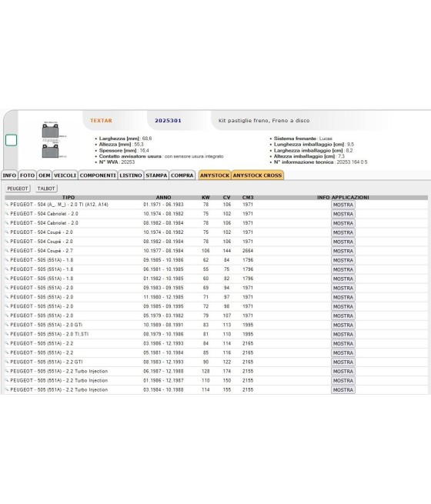Viewport: 431px width, 504px height.
Task: Open the ANYSTOCK CROSS tab
Action: point(257,175)
